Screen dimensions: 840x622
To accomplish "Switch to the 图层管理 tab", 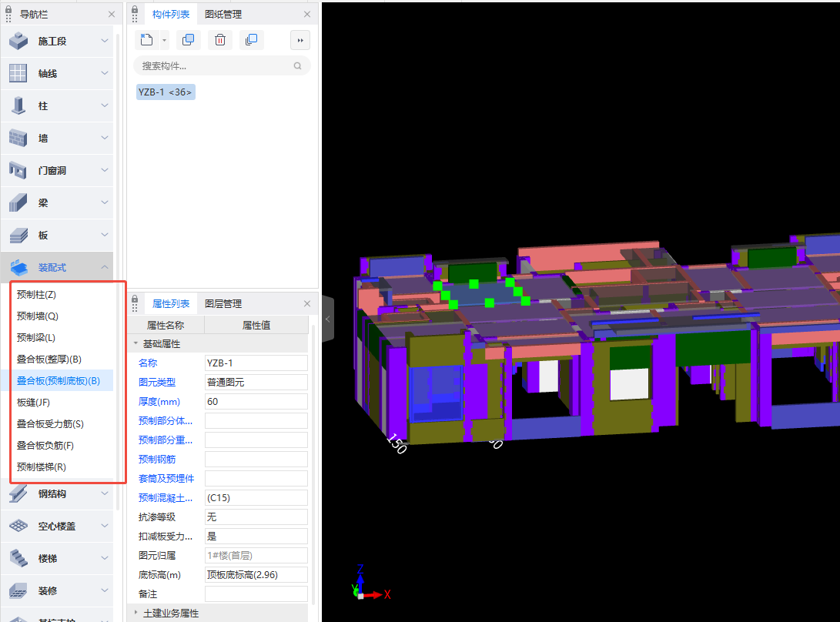I will tap(223, 303).
